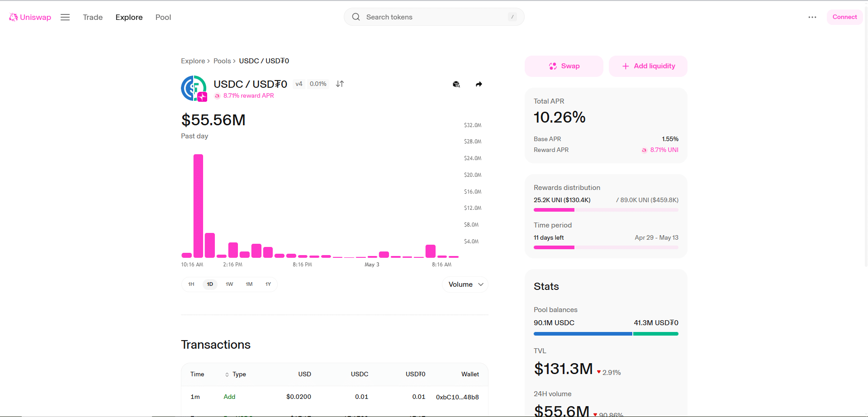The width and height of the screenshot is (868, 417).
Task: Click the UNI icon in Reward APR row
Action: pyautogui.click(x=644, y=150)
